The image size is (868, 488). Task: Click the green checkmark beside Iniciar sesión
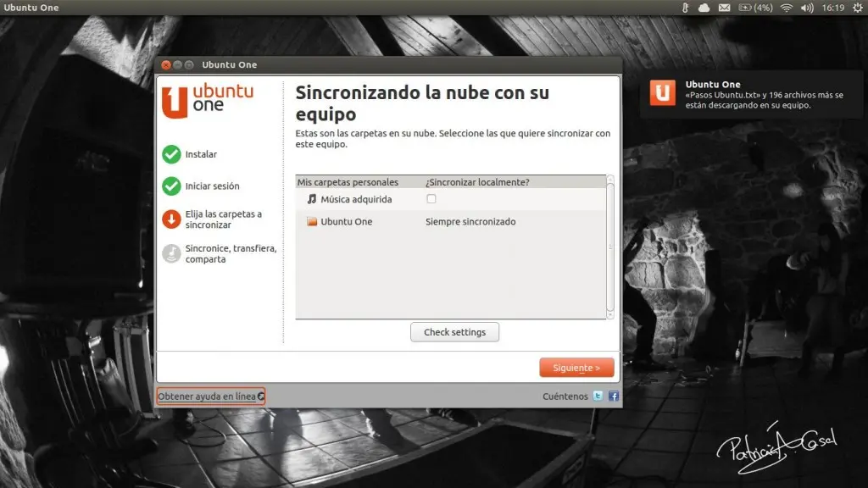pos(171,186)
